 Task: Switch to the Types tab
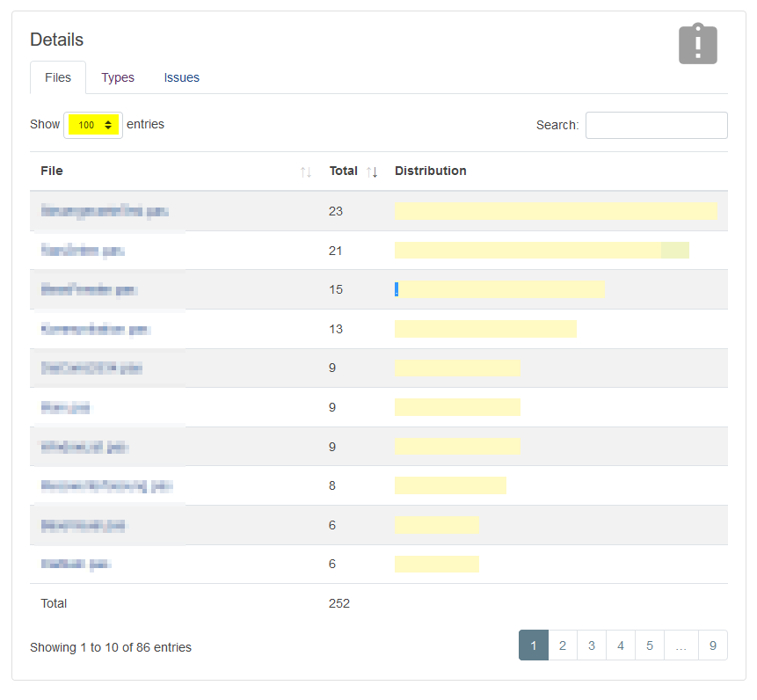coord(118,77)
